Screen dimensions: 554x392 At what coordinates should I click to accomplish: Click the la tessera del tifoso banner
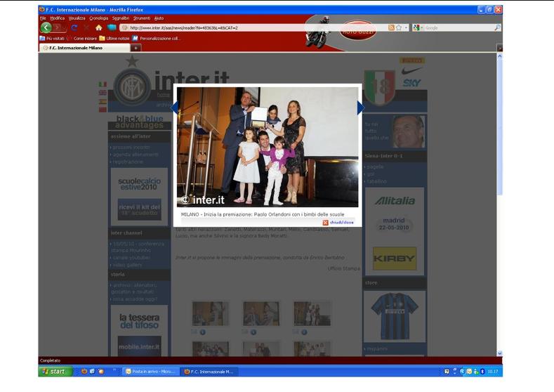139,321
